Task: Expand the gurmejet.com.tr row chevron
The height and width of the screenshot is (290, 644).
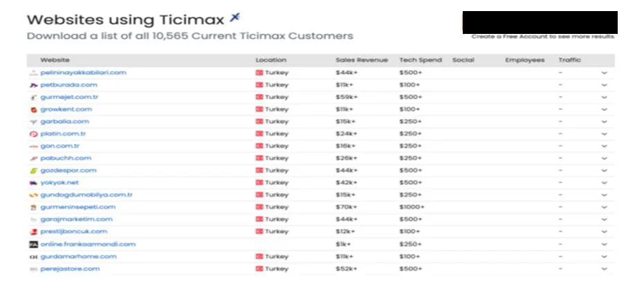Action: [x=604, y=98]
